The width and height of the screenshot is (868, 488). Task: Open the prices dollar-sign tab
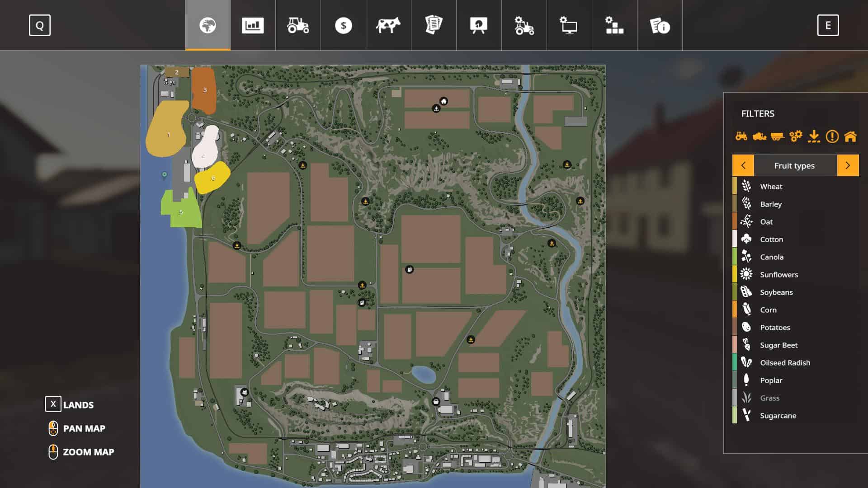click(x=343, y=25)
